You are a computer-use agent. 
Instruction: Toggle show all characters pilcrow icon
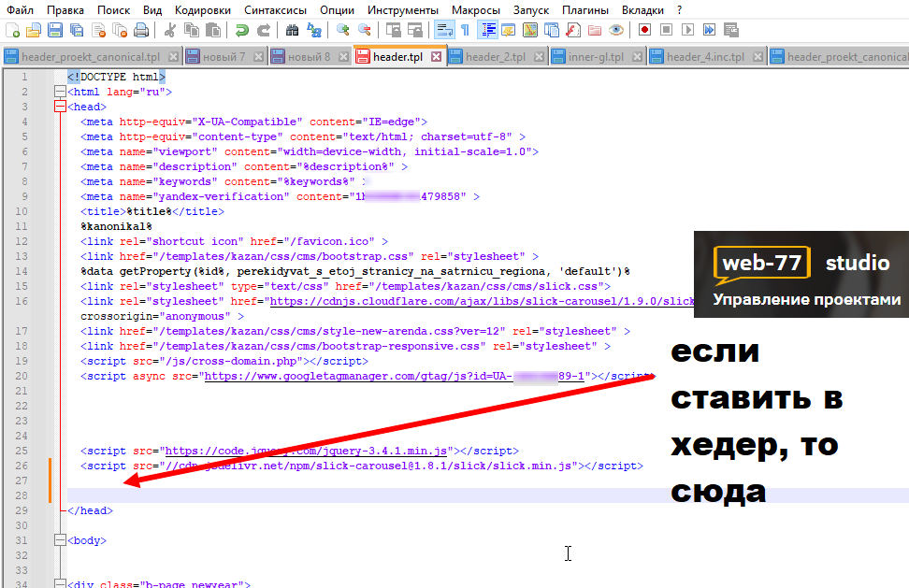(x=466, y=30)
